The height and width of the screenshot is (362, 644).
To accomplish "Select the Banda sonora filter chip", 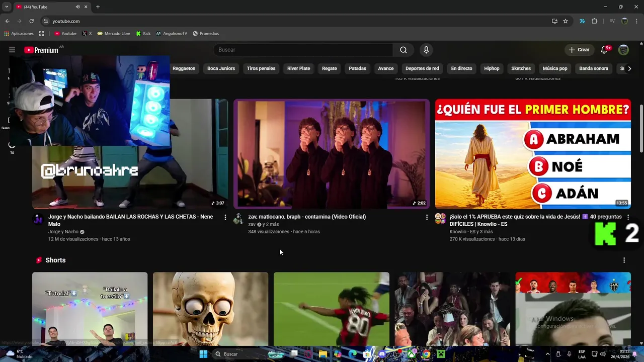I will click(594, 68).
